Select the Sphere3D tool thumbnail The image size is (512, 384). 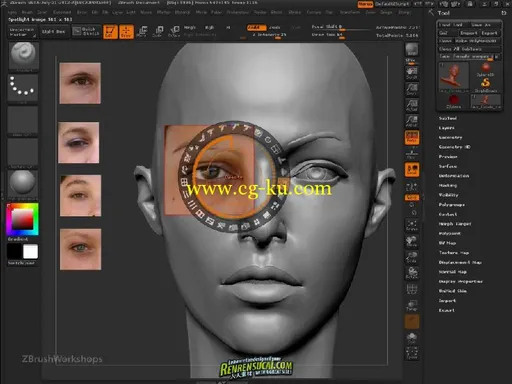[485, 69]
